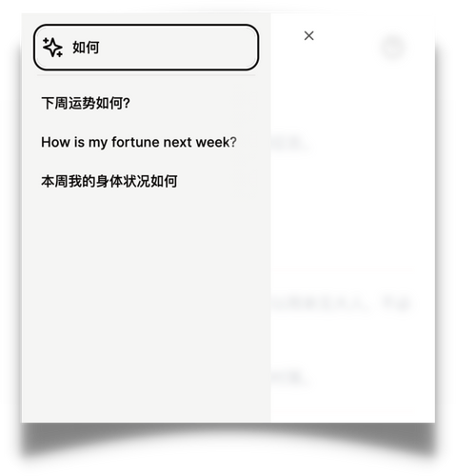Viewport: 456px width, 476px height.
Task: Click the question mark ending English suggestion
Action: pyautogui.click(x=233, y=142)
